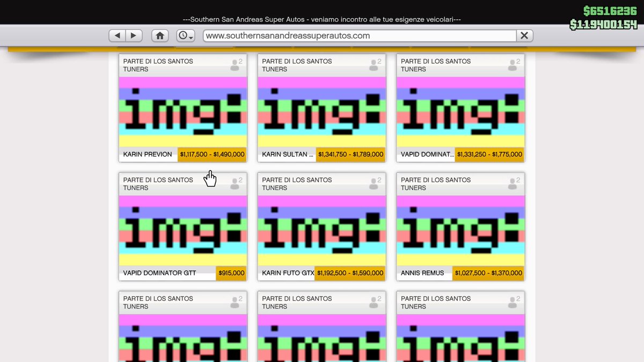Click the $6516236 cash balance
Viewport: 644px width, 362px height.
coord(610,11)
